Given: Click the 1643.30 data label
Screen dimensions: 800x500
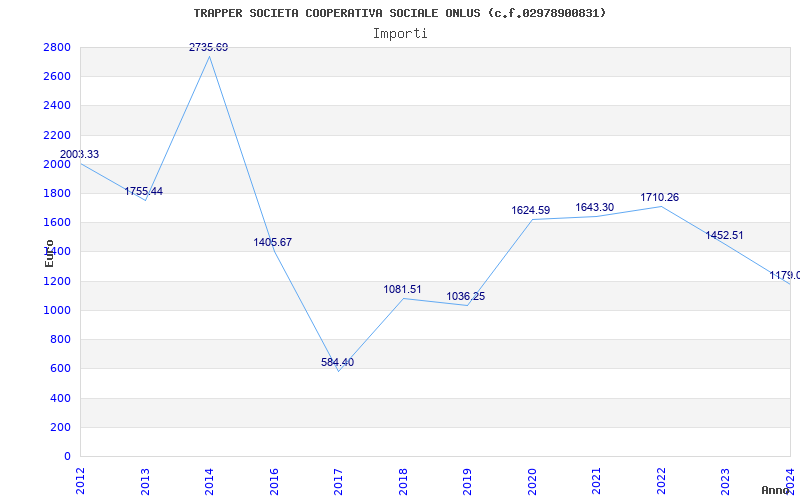Looking at the screenshot, I should tap(595, 207).
